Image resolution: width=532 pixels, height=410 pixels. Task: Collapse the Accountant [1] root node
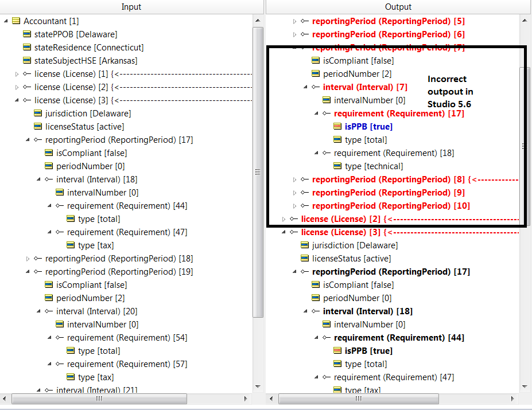coord(6,21)
